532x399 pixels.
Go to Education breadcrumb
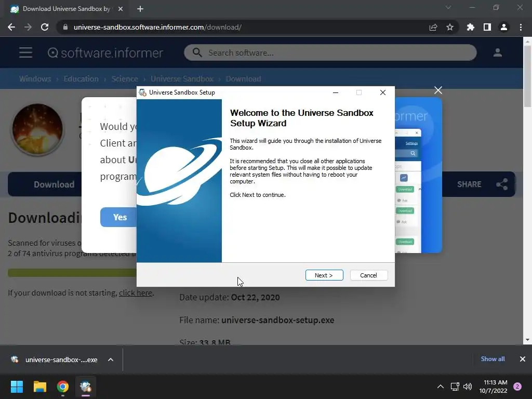click(x=81, y=79)
